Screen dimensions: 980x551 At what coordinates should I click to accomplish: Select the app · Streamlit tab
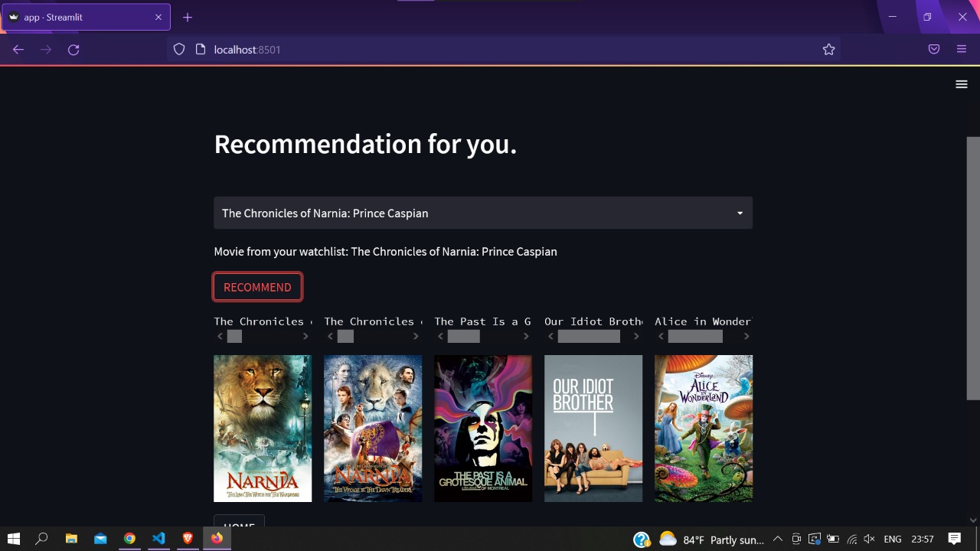[x=85, y=17]
